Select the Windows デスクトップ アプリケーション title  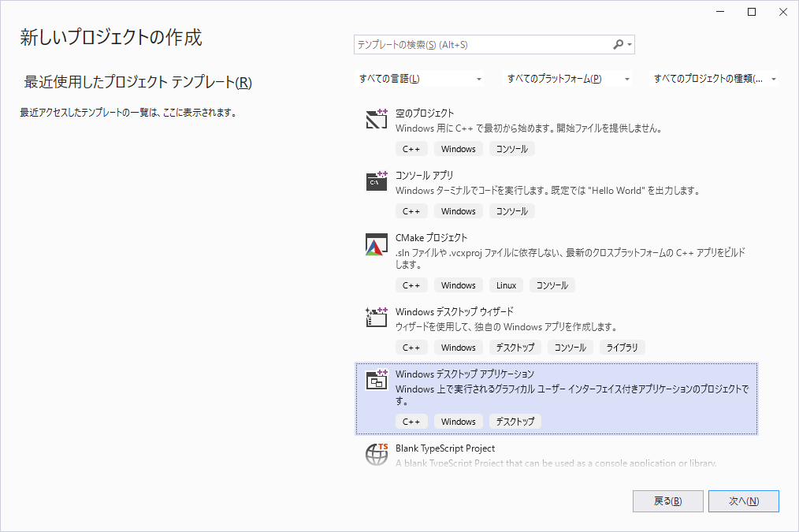465,374
